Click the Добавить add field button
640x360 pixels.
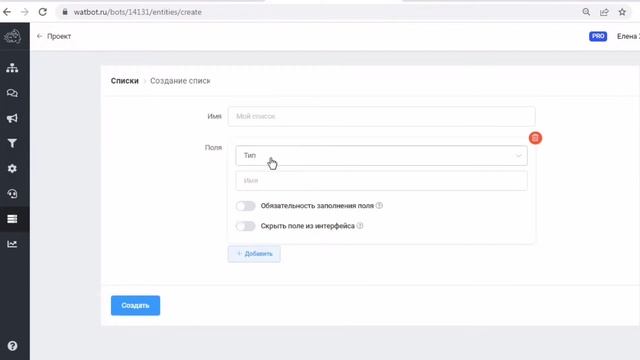click(254, 254)
